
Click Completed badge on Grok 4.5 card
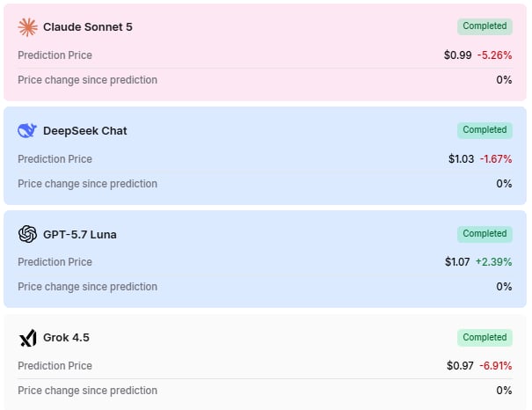485,338
